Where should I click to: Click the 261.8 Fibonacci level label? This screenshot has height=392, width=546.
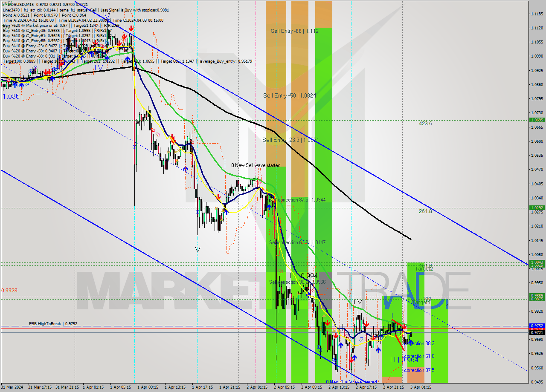425,211
